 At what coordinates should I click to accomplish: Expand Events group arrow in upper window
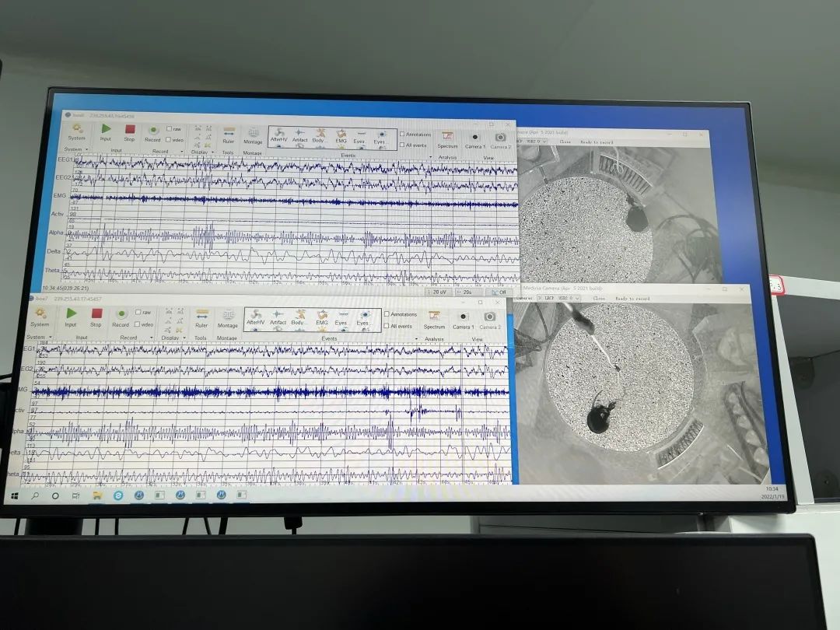click(430, 156)
